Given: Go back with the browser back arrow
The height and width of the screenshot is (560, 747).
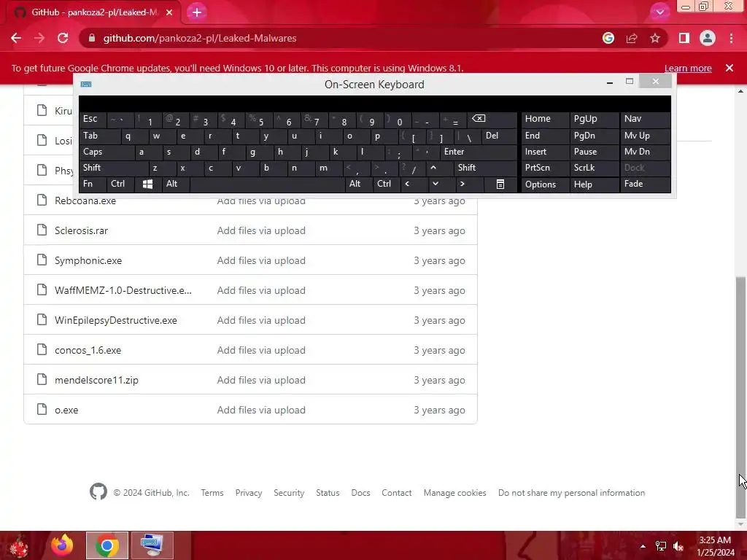Looking at the screenshot, I should coord(16,38).
